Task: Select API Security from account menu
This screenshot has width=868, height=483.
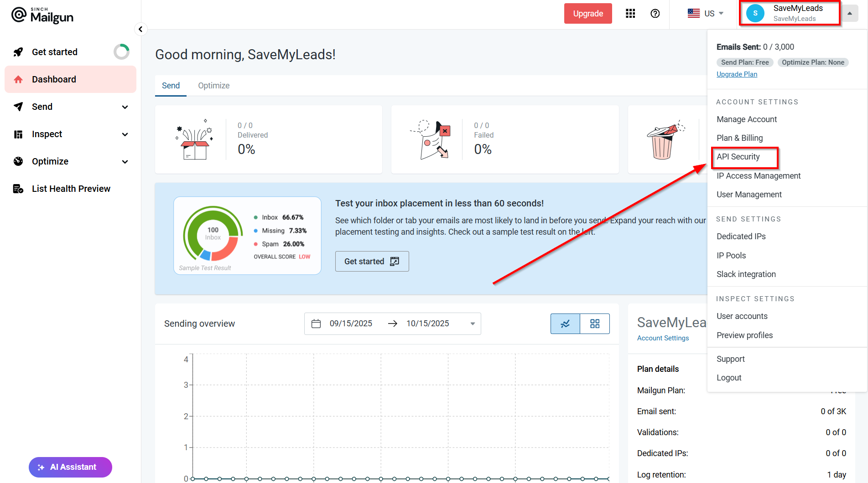Action: [738, 157]
